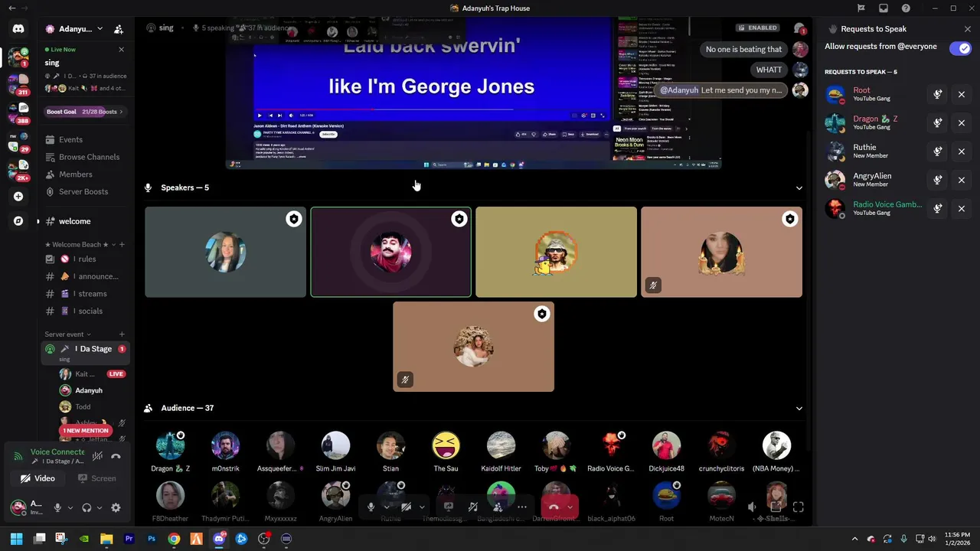This screenshot has height=551, width=980.
Task: Open the server folder with 311 badge
Action: point(18,83)
